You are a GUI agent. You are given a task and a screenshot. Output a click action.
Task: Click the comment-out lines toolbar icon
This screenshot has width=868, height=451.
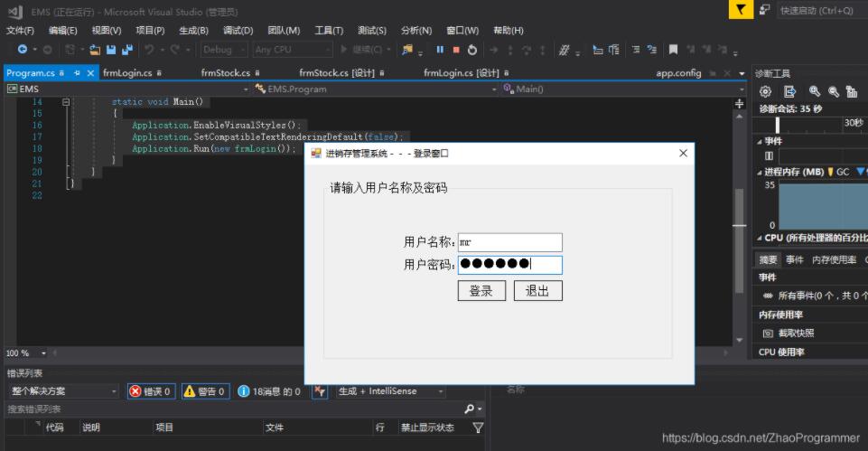pyautogui.click(x=636, y=50)
